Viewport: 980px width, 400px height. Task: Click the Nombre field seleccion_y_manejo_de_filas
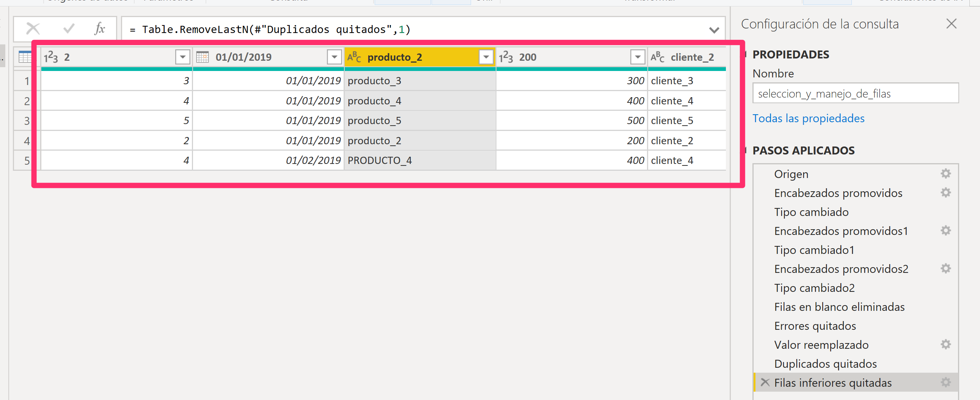click(x=855, y=93)
